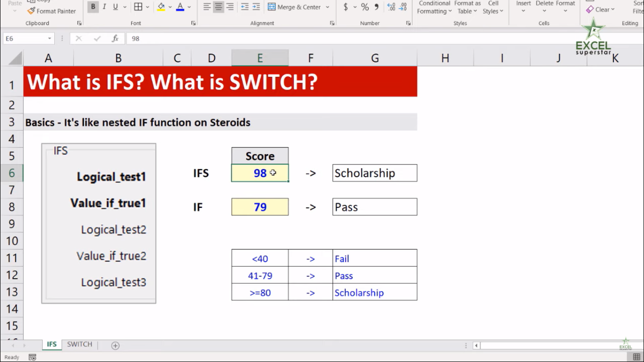Align text left

click(x=207, y=7)
